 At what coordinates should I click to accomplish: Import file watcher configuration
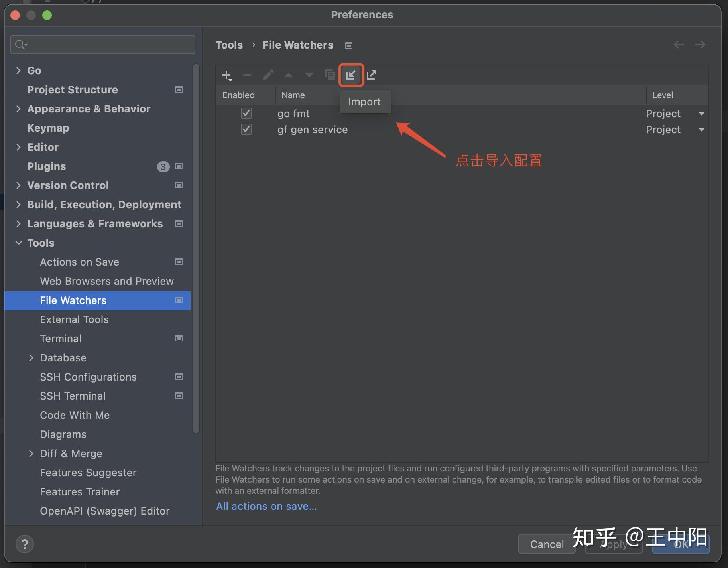coord(351,75)
